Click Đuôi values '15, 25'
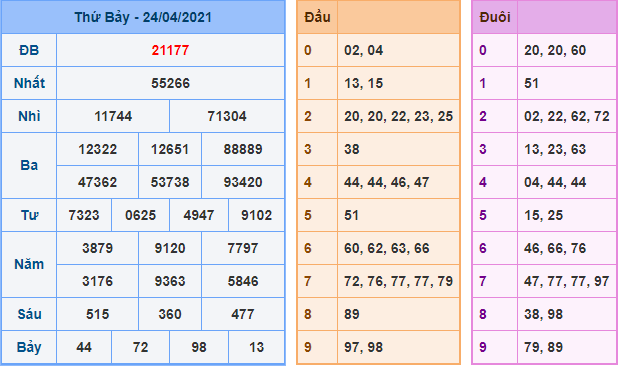 (544, 215)
